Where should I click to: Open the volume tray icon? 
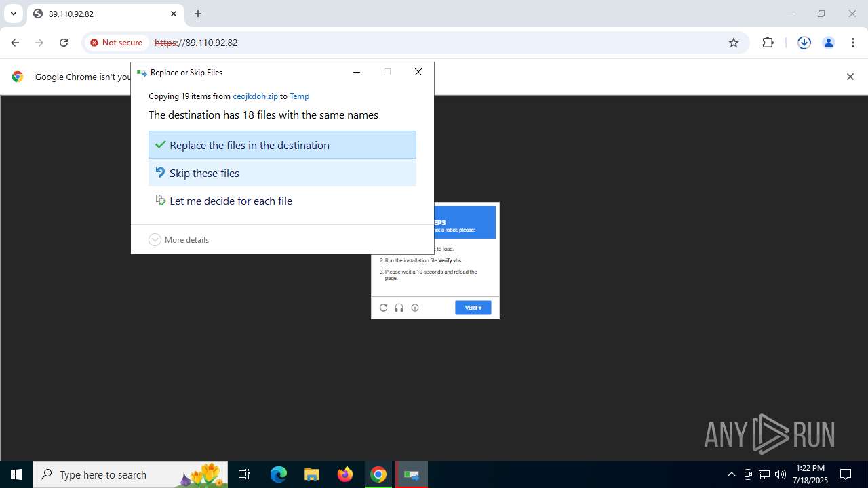click(x=781, y=474)
